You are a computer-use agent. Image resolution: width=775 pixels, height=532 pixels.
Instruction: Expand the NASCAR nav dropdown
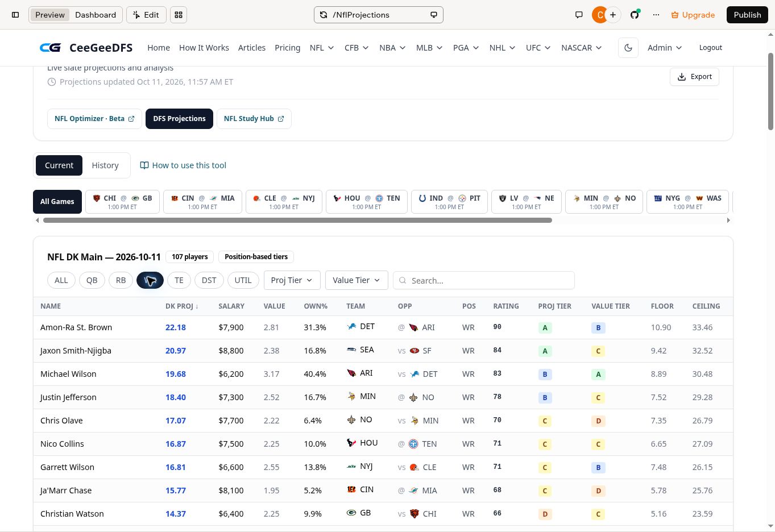tap(581, 48)
